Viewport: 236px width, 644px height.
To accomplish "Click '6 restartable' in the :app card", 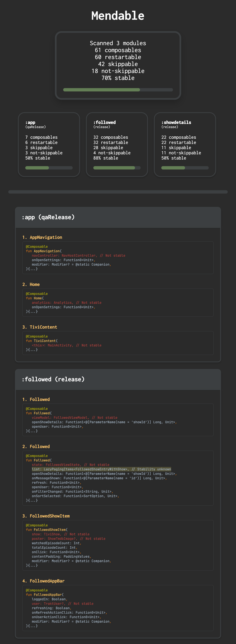I will coord(41,142).
